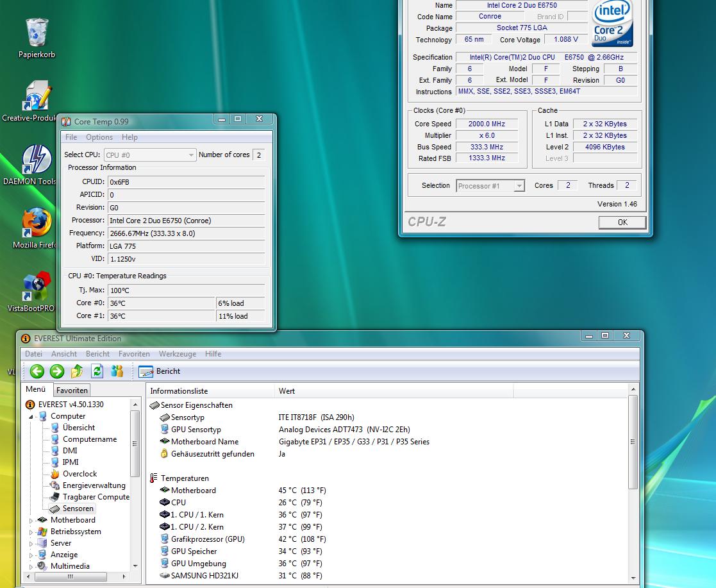Collapse the Computer tree node
This screenshot has height=588, width=716.
(31, 417)
